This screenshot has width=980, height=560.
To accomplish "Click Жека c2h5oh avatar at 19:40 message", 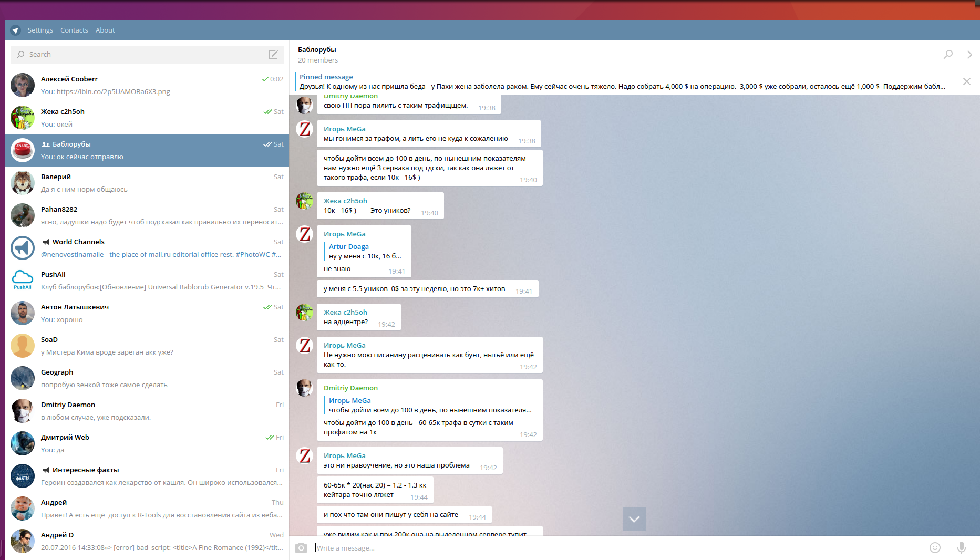I will (x=305, y=201).
